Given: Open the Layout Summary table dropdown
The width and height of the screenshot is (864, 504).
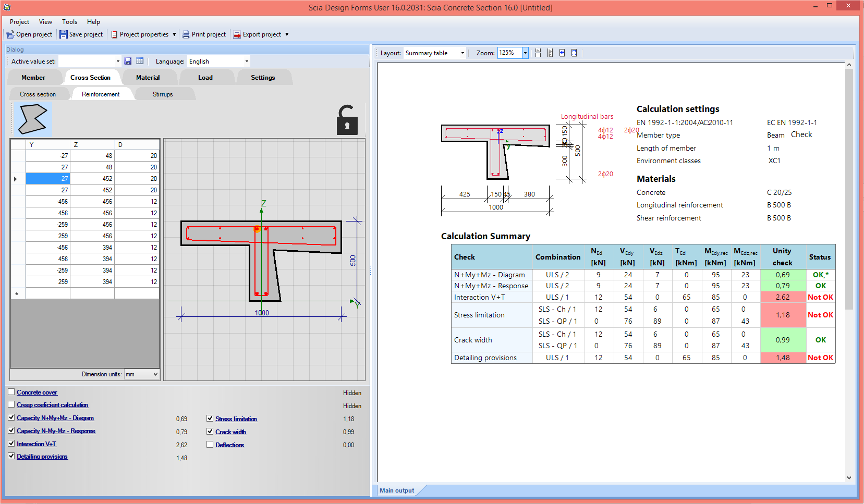Looking at the screenshot, I should coord(462,53).
